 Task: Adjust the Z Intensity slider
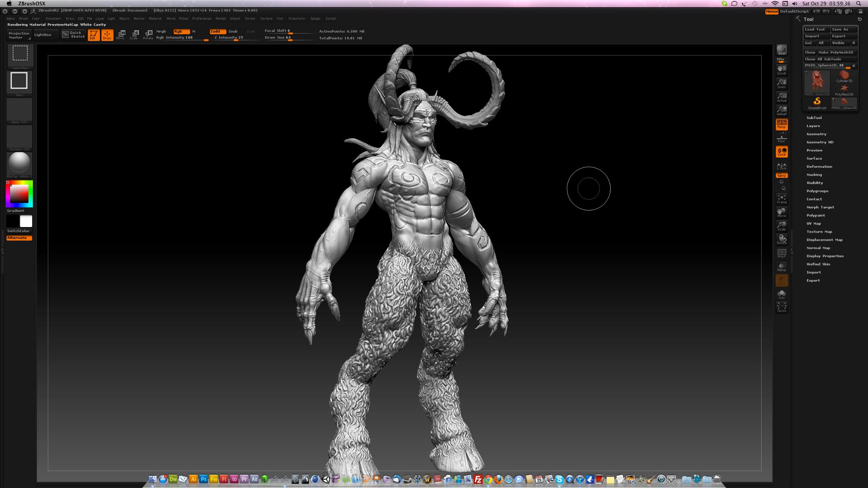[236, 38]
